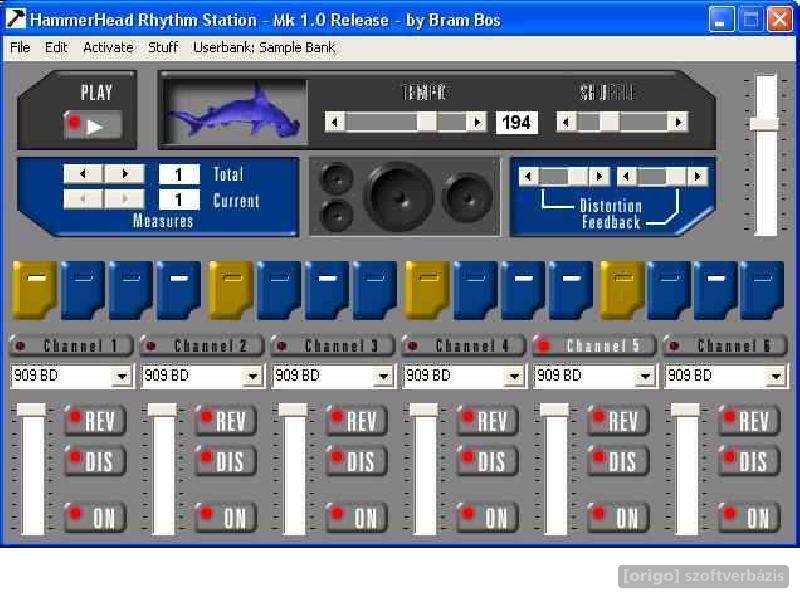Click the Feedback slider's left arrow
This screenshot has width=800, height=600.
tap(627, 177)
